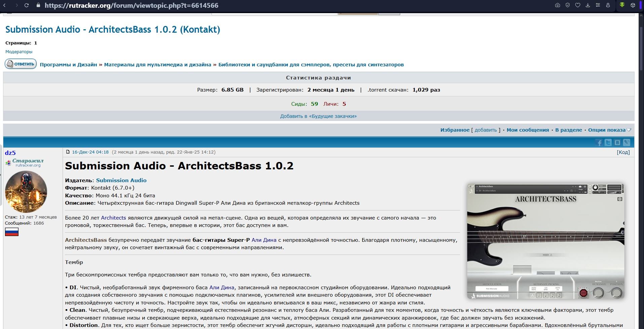Click Добавить в «Будущие закачки»
The width and height of the screenshot is (644, 329).
(318, 116)
